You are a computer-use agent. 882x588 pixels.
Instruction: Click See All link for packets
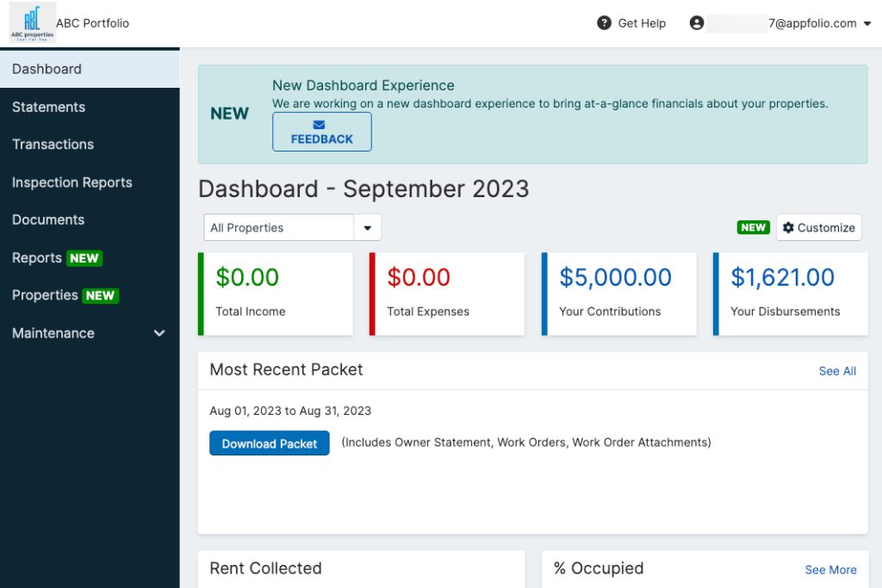[837, 371]
